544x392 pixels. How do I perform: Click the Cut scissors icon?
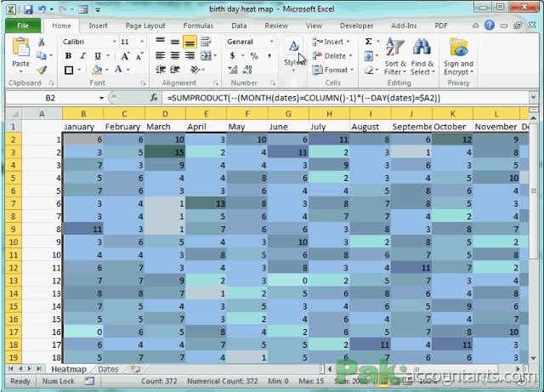pyautogui.click(x=41, y=42)
